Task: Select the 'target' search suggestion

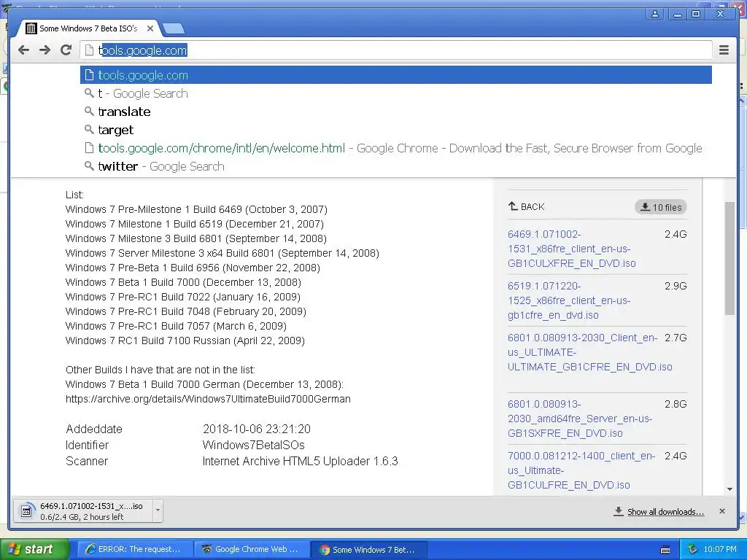Action: 396,130
